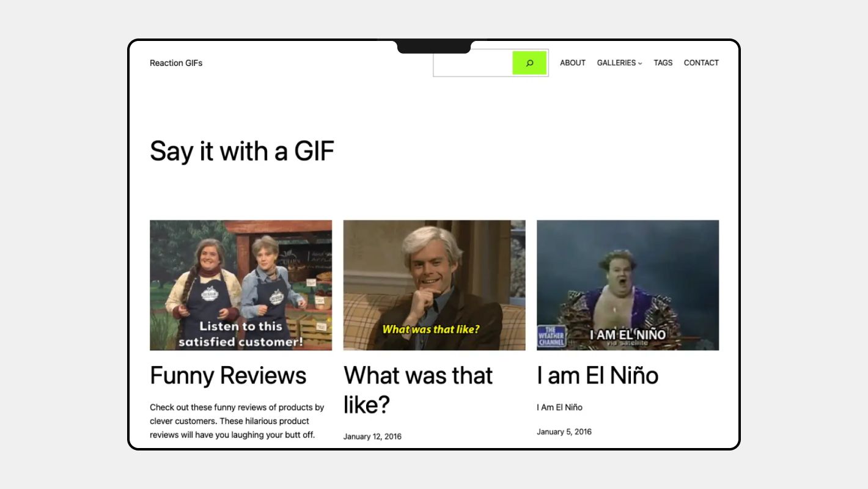Expand the GALLERIES dropdown chevron
Viewport: 868px width, 489px height.
click(640, 64)
